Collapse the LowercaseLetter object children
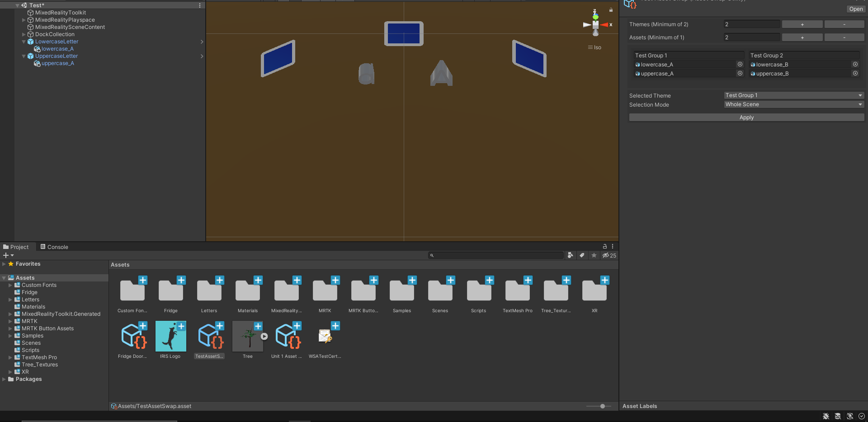The image size is (868, 422). click(x=24, y=42)
